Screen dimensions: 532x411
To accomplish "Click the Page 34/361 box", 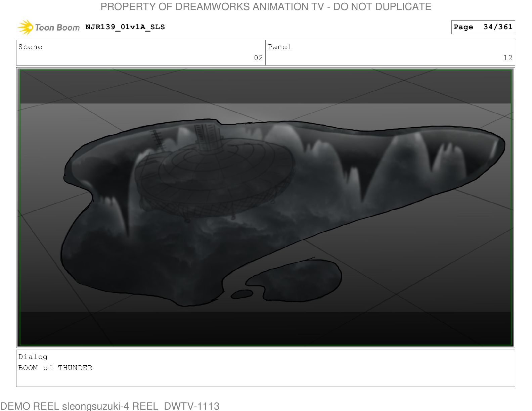I will pyautogui.click(x=483, y=27).
